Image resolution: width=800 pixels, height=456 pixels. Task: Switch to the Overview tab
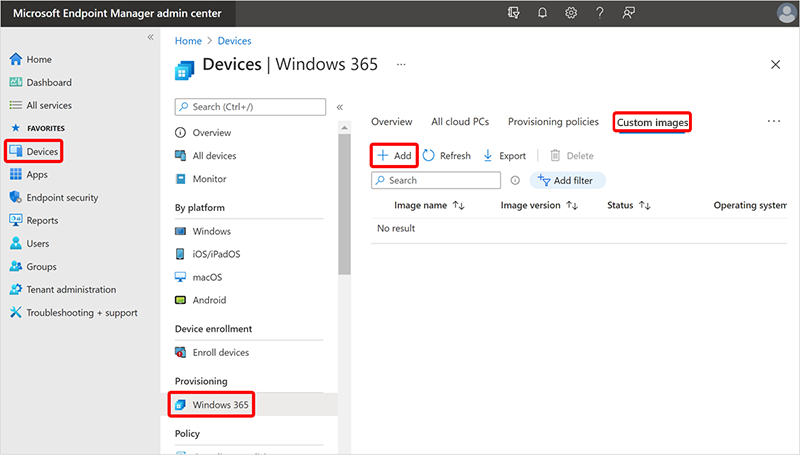391,122
